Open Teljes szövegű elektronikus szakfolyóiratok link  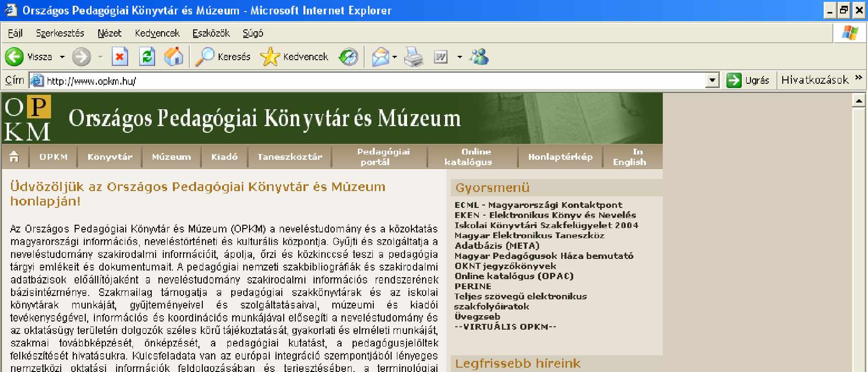(521, 301)
